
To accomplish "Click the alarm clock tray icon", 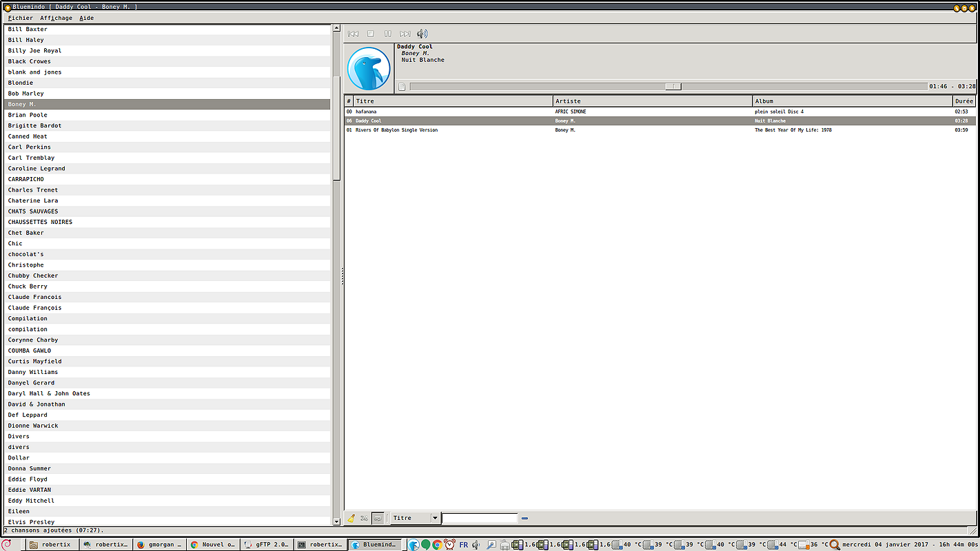I will (449, 545).
